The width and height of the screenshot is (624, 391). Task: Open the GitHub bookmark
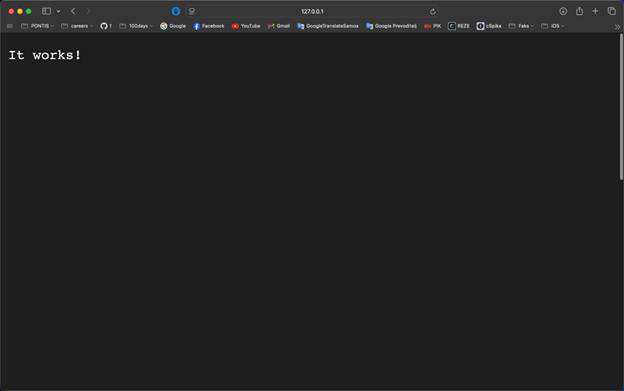[106, 26]
